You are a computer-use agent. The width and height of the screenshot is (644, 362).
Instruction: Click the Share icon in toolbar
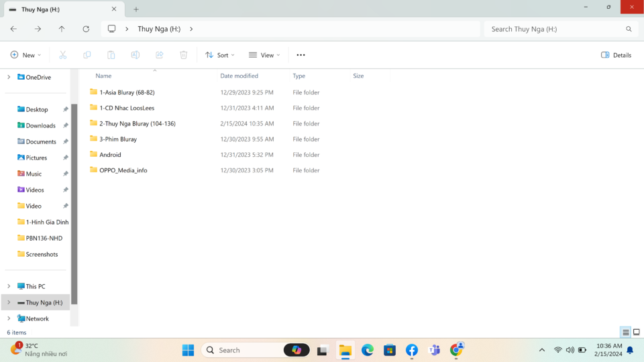[160, 55]
